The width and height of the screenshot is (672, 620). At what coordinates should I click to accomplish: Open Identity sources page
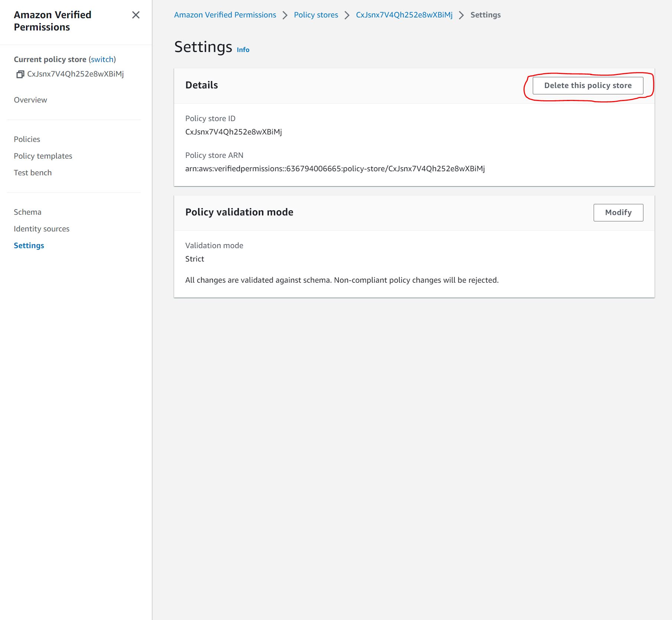tap(42, 229)
